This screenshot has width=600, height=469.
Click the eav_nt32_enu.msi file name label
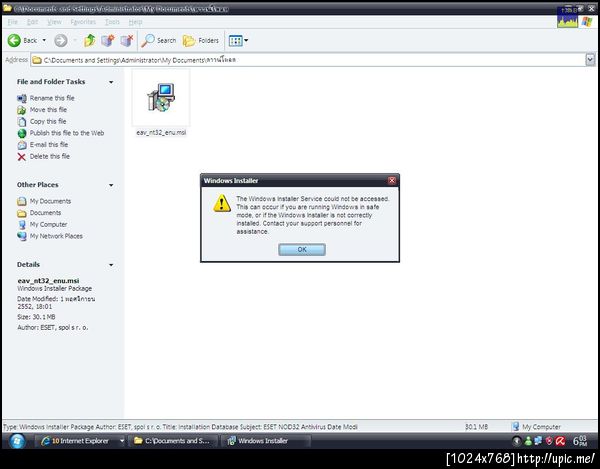[161, 132]
